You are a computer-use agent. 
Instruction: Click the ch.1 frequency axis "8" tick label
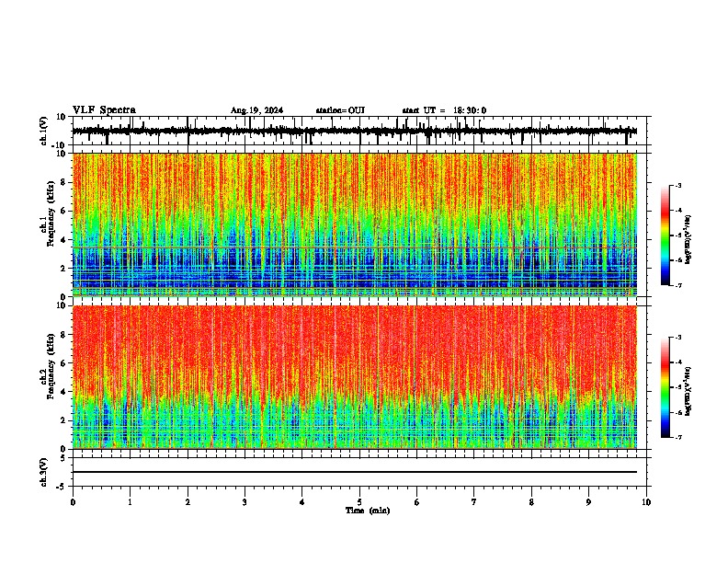pos(63,182)
